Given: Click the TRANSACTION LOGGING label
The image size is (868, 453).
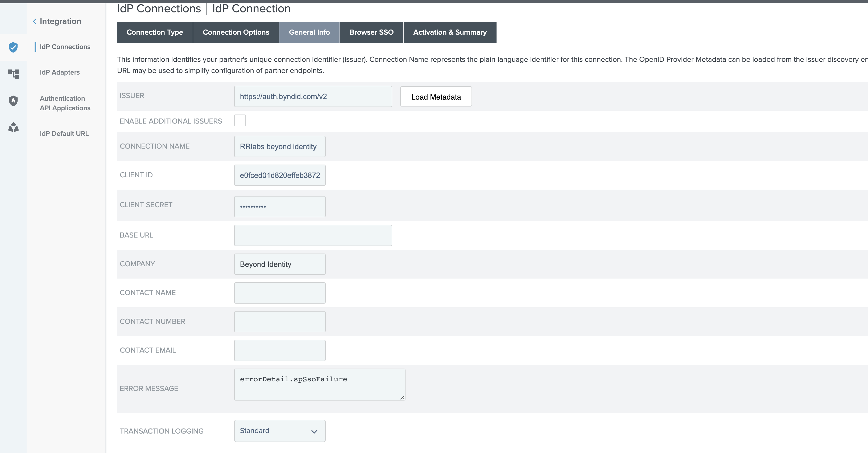Looking at the screenshot, I should click(162, 431).
